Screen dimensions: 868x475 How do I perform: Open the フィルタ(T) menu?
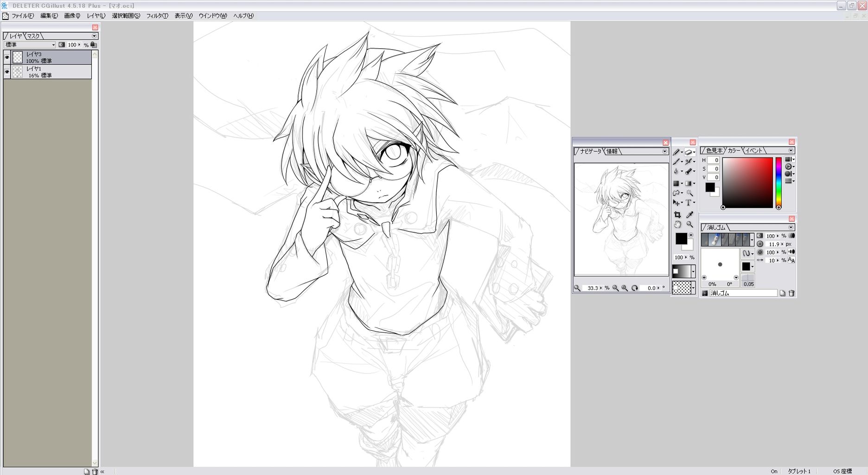(157, 16)
